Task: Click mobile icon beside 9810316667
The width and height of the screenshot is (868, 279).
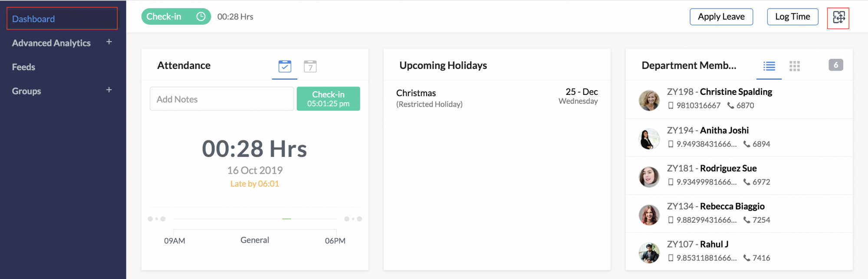Action: [671, 105]
